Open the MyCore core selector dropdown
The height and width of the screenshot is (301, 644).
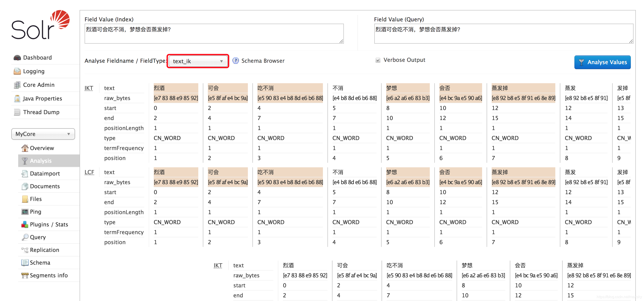43,134
